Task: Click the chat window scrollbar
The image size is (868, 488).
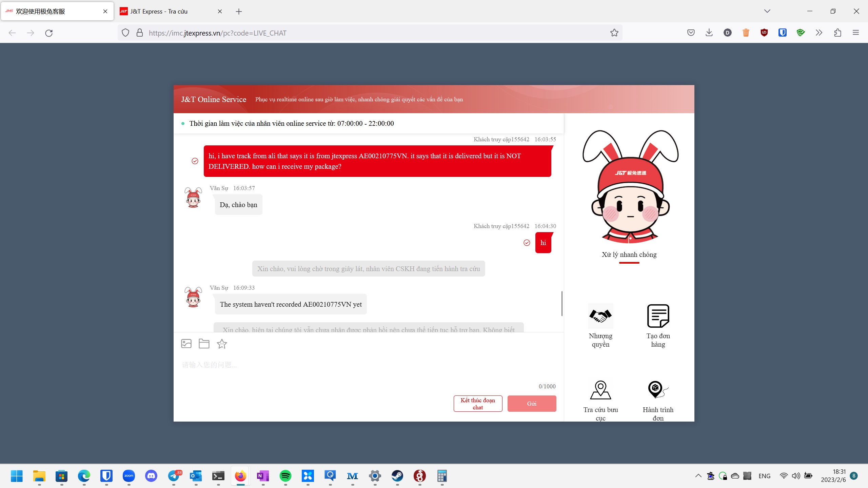Action: click(562, 303)
